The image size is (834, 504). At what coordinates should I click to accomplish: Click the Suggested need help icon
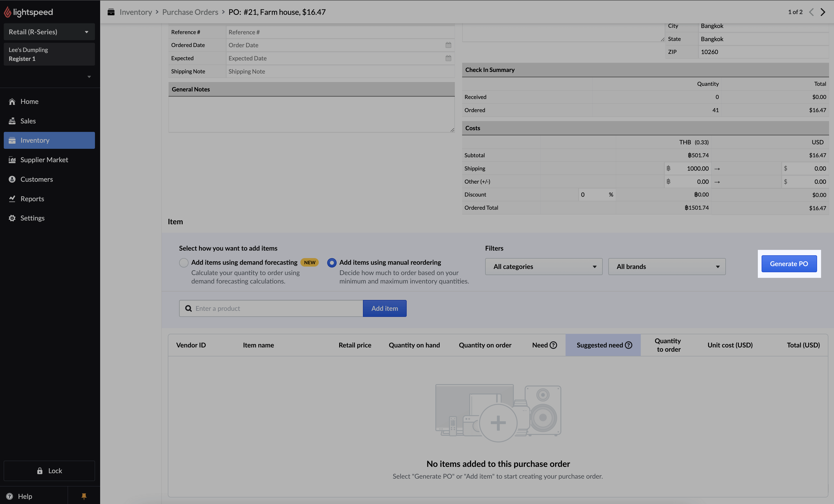point(629,345)
